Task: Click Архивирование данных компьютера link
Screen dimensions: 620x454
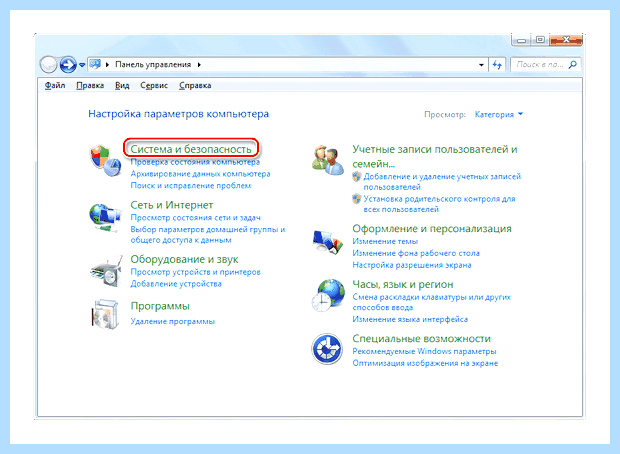Action: tap(200, 174)
